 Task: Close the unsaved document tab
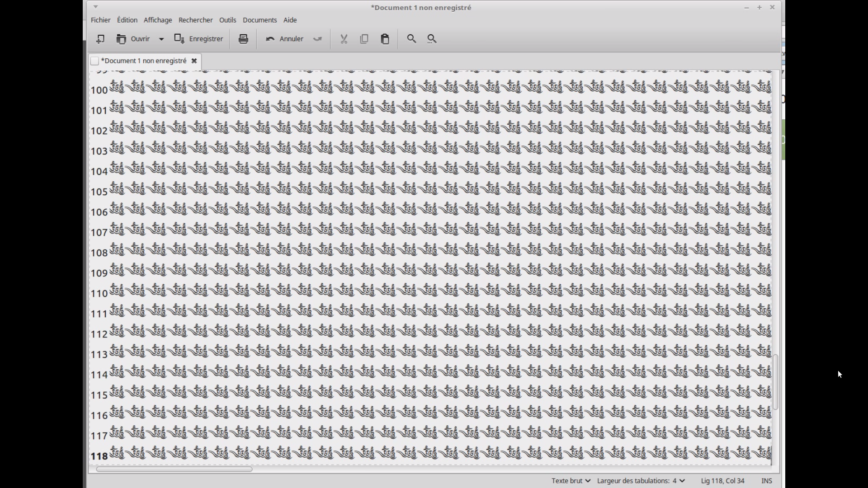pos(194,61)
